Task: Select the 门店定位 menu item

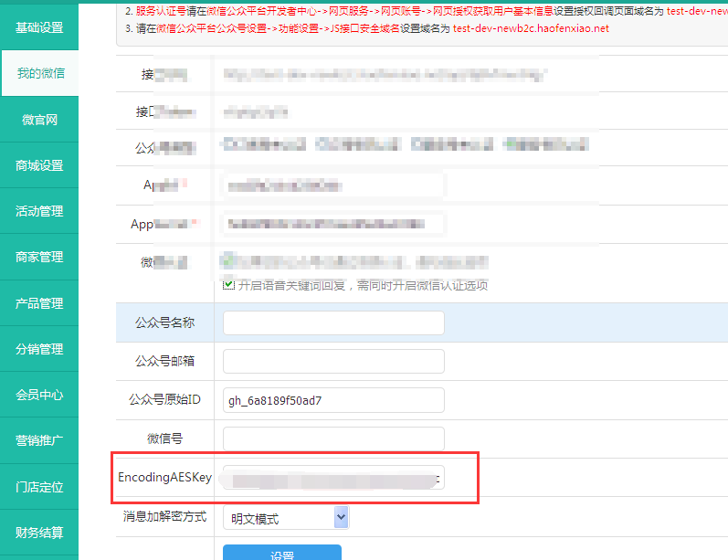Action: coord(39,487)
